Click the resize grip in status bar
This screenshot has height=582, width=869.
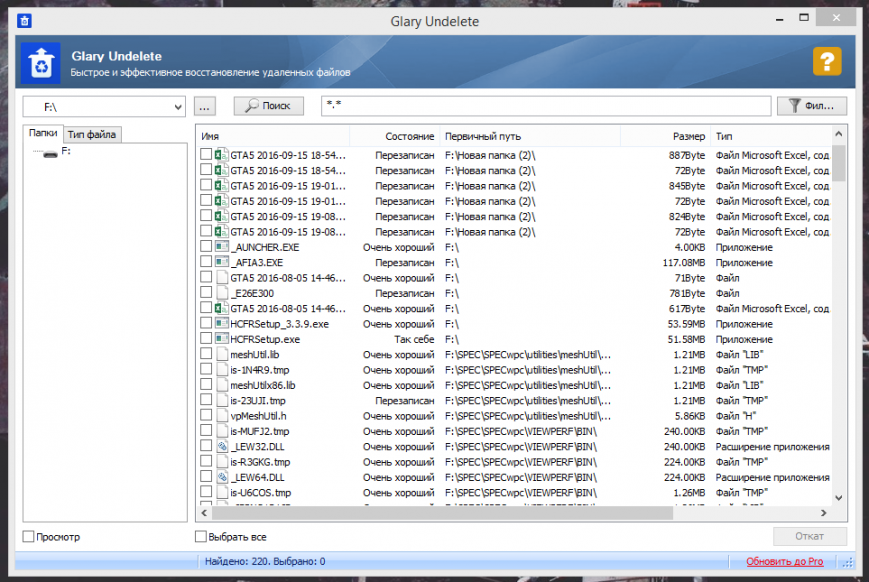pyautogui.click(x=848, y=563)
